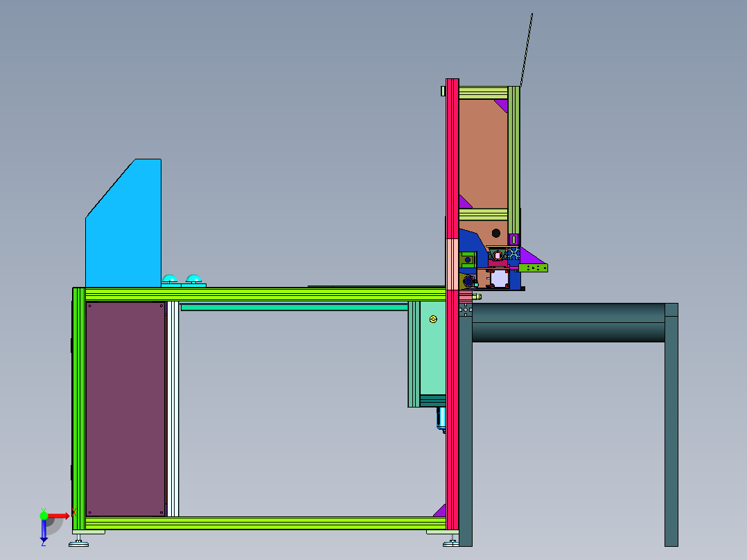747x560 pixels.
Task: Select the olive green vertical profile beside the brown panel
Action: click(513, 159)
